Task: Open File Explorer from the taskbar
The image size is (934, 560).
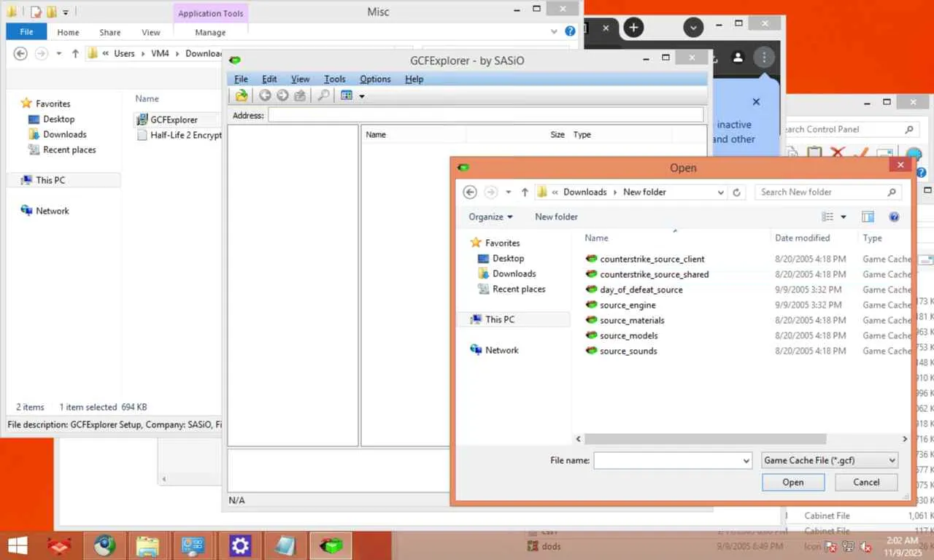Action: 147,545
